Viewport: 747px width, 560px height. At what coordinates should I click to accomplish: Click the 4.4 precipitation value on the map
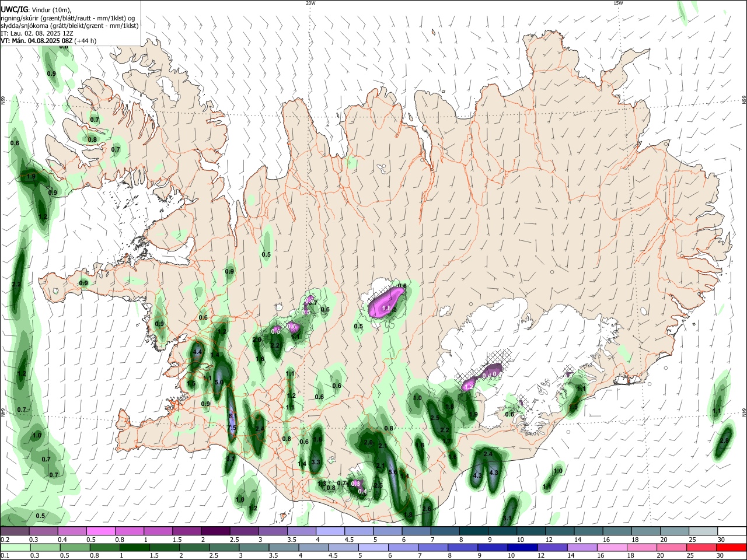pyautogui.click(x=197, y=352)
